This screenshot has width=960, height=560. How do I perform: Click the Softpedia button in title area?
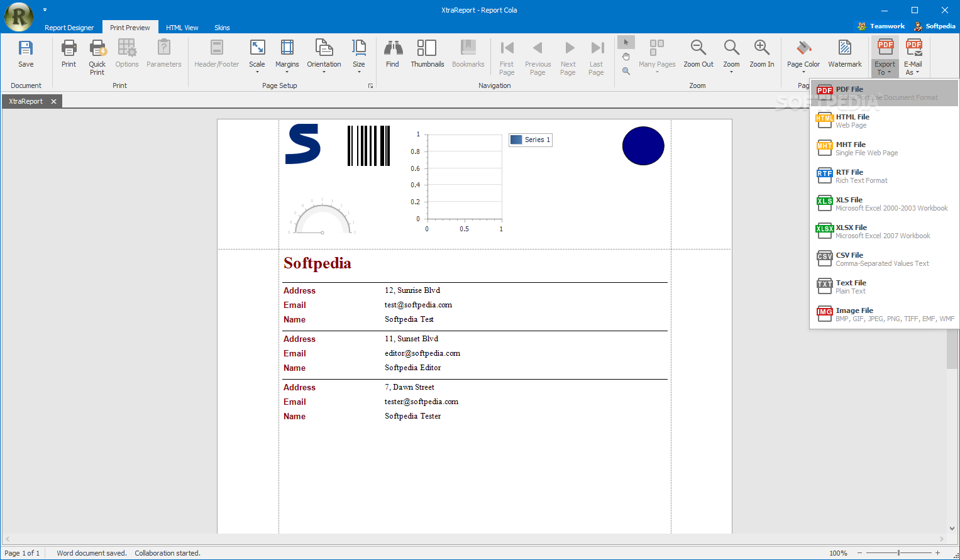(935, 26)
